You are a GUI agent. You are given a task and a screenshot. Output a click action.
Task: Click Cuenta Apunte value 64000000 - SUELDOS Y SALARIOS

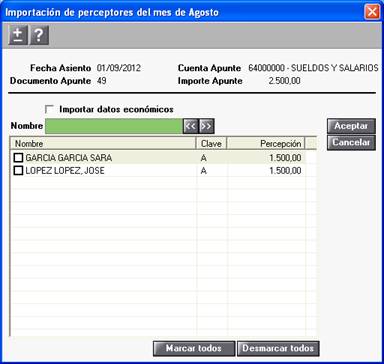tap(313, 68)
